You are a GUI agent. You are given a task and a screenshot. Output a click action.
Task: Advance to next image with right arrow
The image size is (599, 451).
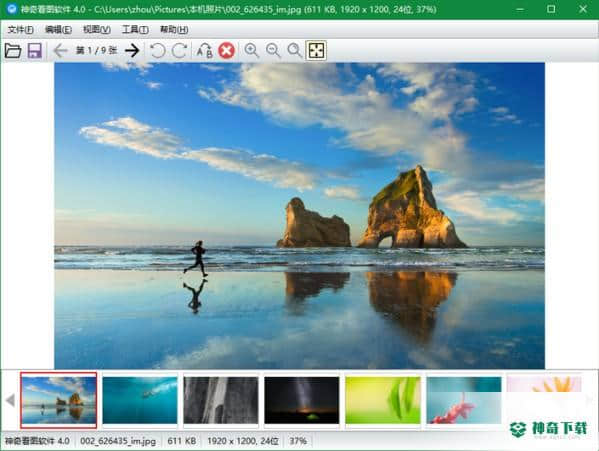coord(132,50)
